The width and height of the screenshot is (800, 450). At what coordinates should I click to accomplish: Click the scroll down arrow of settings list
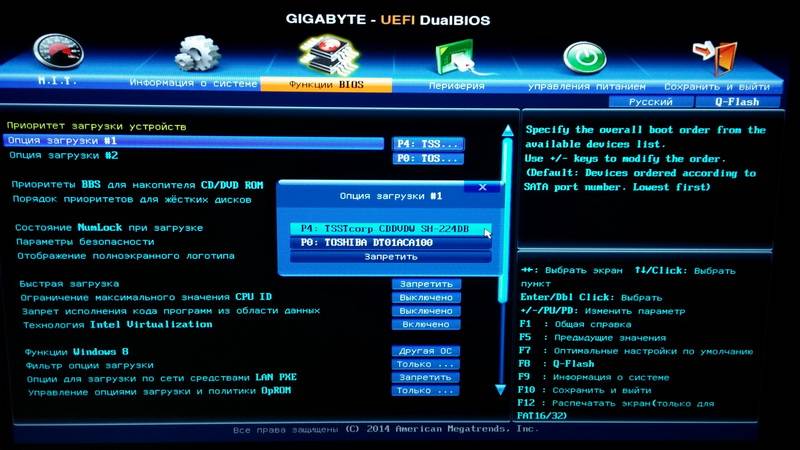click(x=501, y=390)
